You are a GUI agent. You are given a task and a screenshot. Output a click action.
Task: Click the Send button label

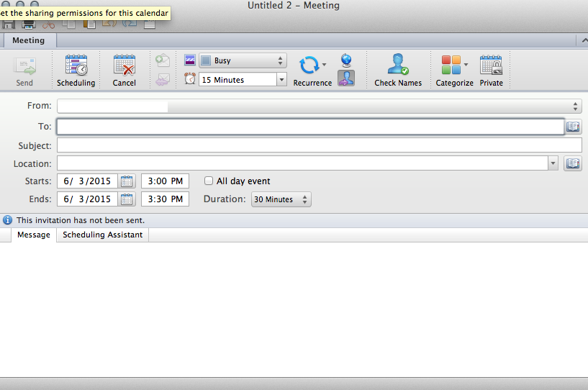point(24,83)
